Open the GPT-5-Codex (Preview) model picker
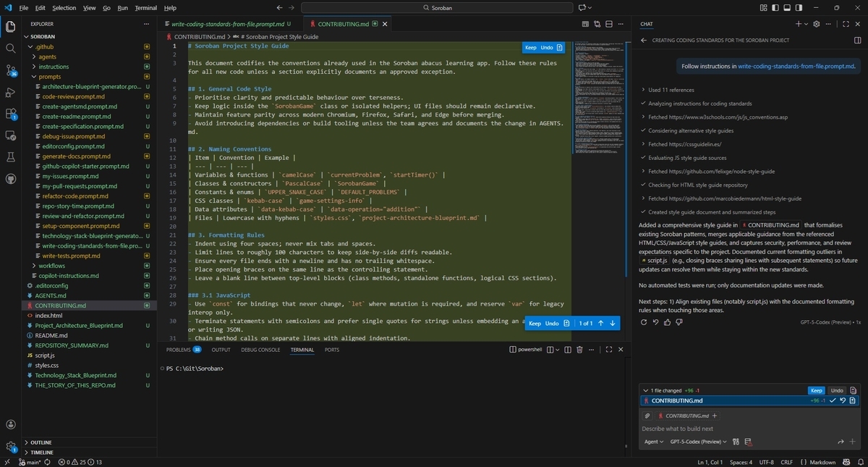This screenshot has width=868, height=467. click(698, 442)
